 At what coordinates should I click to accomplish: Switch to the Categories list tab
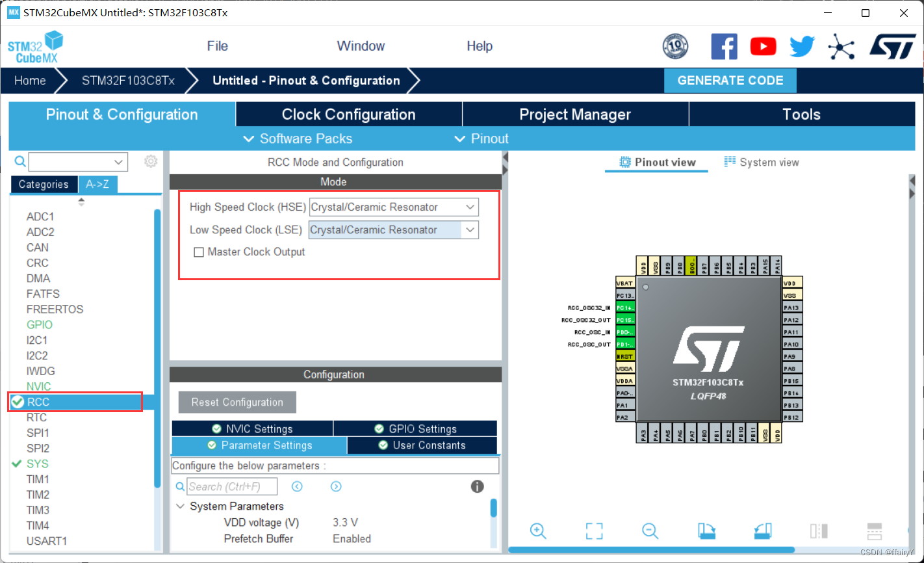pos(44,185)
